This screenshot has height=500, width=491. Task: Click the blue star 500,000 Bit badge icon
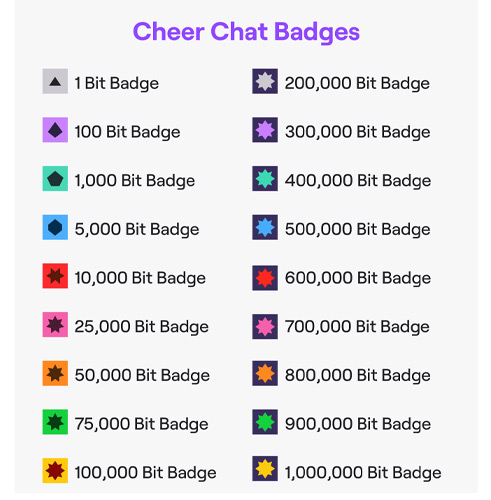coord(265,227)
